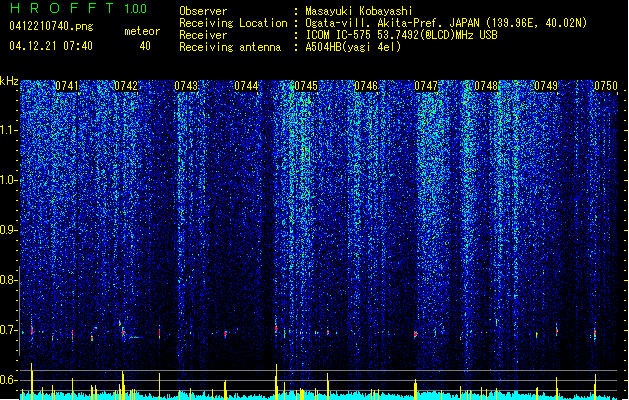
Task: Click the 0742 time marker
Action: 126,86
